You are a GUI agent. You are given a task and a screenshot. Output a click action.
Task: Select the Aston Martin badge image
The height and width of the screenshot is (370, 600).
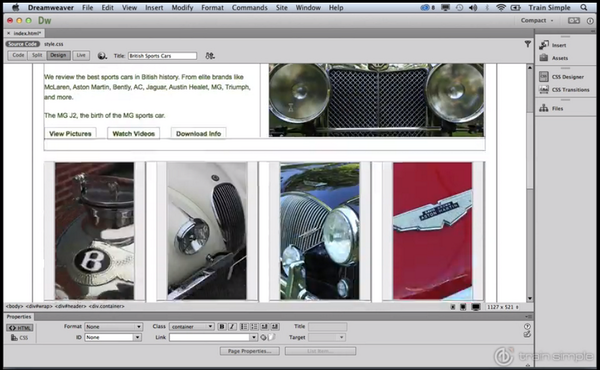(432, 231)
